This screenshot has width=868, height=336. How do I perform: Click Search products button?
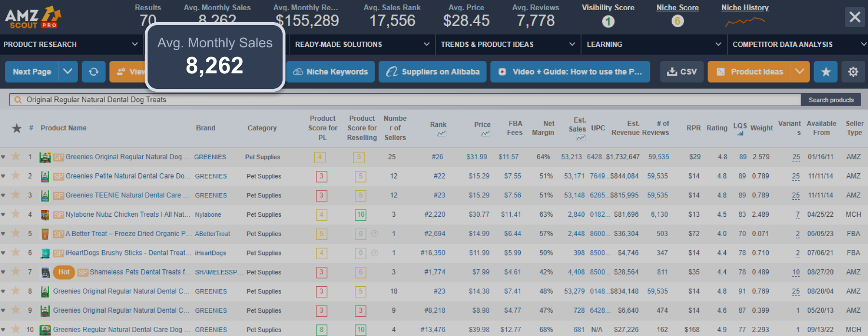pyautogui.click(x=831, y=100)
